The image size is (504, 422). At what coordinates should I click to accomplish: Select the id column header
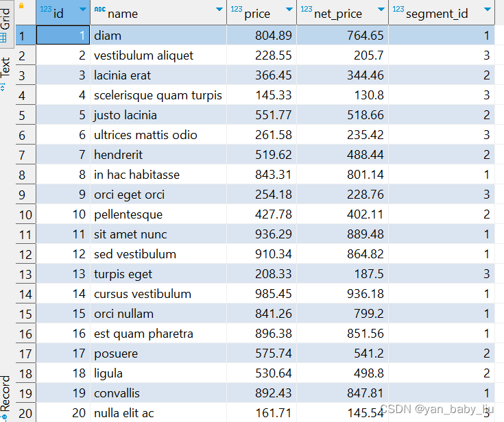tap(63, 13)
